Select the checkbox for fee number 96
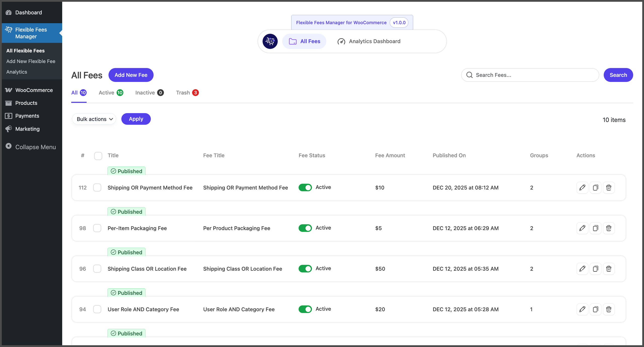Viewport: 644px width, 347px height. tap(97, 268)
